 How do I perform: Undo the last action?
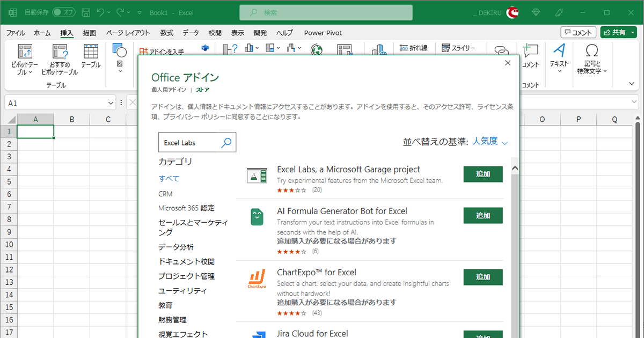pos(100,12)
